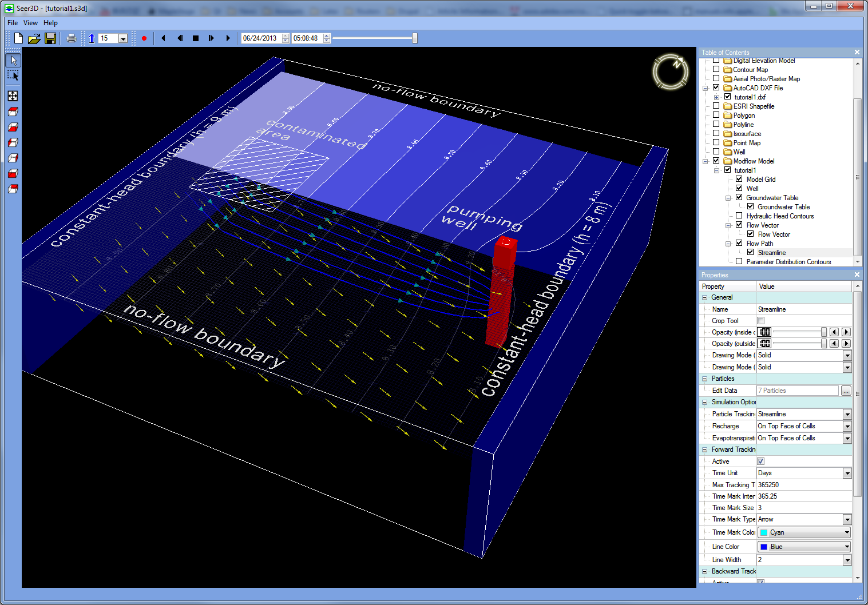Click the printer icon
This screenshot has width=868, height=605.
71,38
